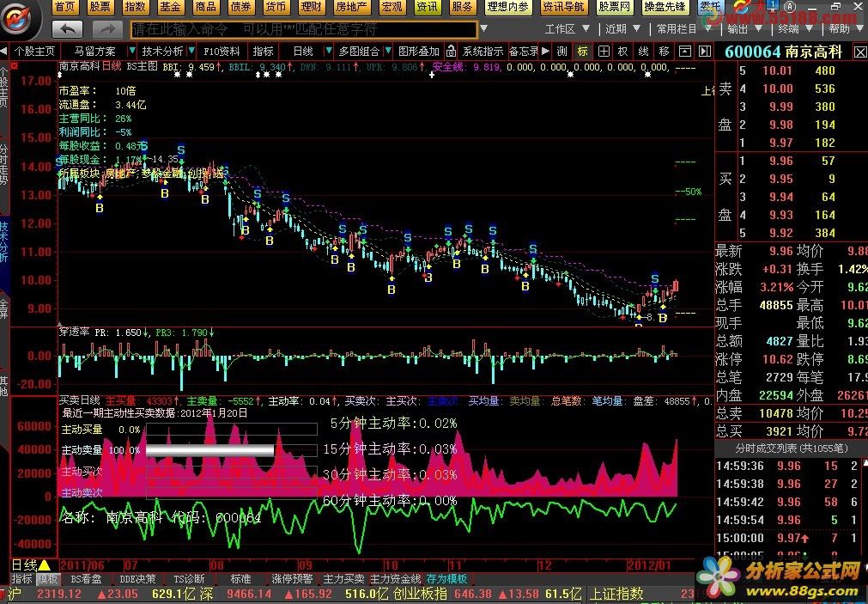Image resolution: width=868 pixels, height=604 pixels.
Task: Select the 主力资金线 bottom tab
Action: [x=395, y=578]
